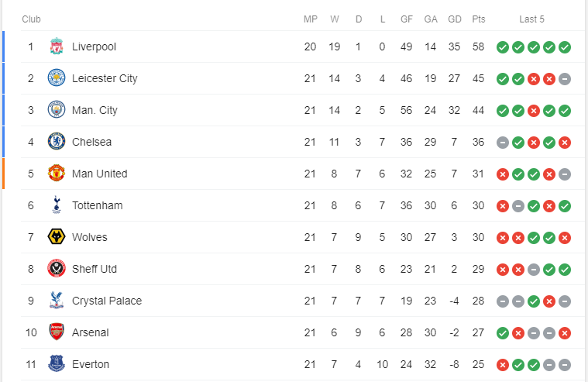Click Liverpool's most recent win indicator
The height and width of the screenshot is (382, 588).
(x=565, y=47)
